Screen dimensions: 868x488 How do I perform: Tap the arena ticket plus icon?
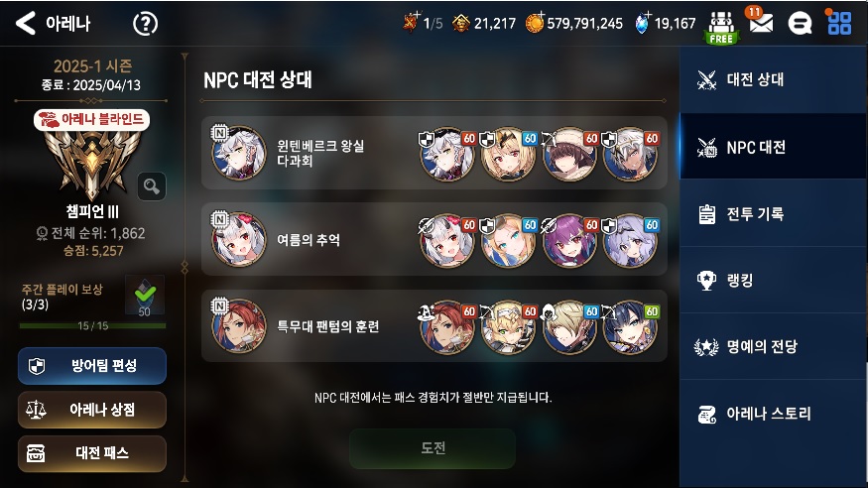tap(411, 23)
